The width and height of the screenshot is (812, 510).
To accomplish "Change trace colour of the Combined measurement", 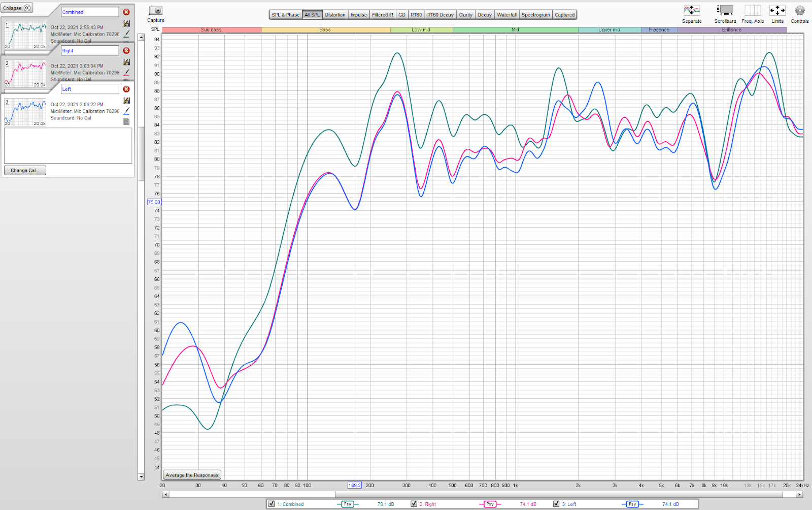I will tap(126, 34).
